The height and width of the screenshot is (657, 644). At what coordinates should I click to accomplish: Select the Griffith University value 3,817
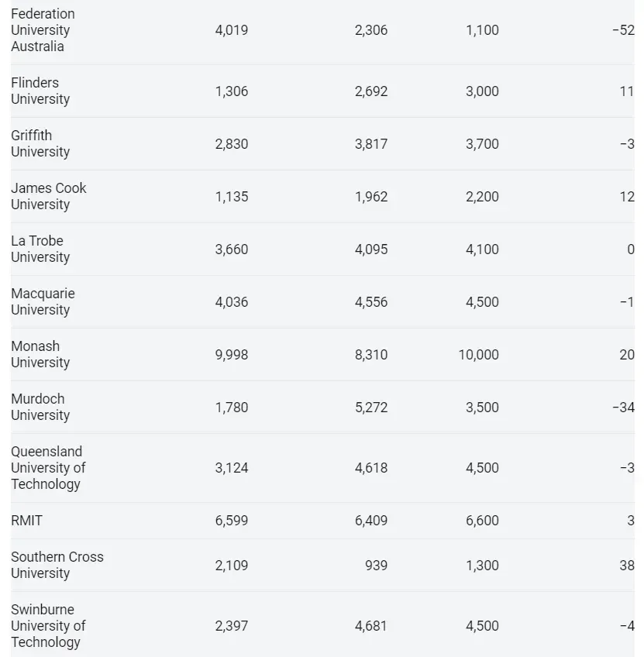pos(371,144)
